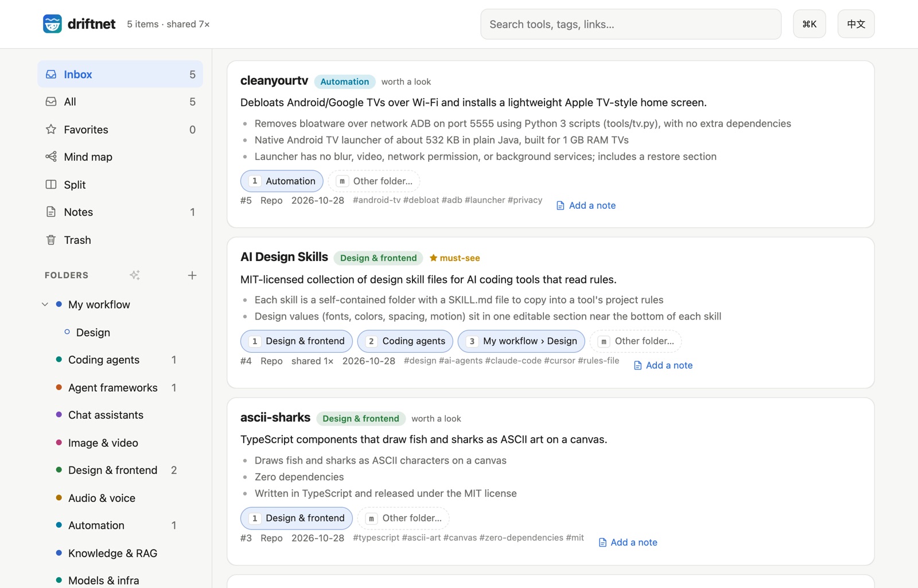918x588 pixels.
Task: Open Other folder… dropdown for cleanyourtv
Action: [x=374, y=181]
